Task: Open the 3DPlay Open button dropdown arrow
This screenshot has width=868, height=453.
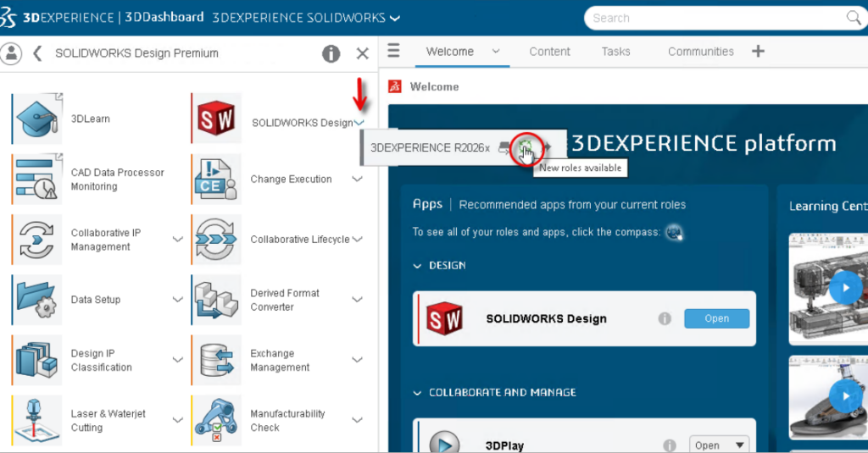Action: tap(739, 445)
